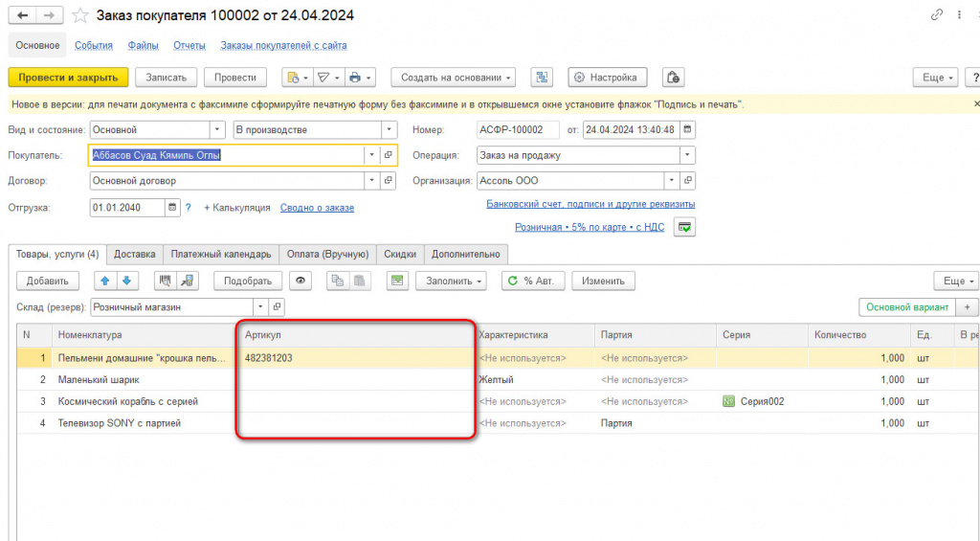Open the Скидки tab
Viewport: 980px width, 541px height.
(x=400, y=255)
